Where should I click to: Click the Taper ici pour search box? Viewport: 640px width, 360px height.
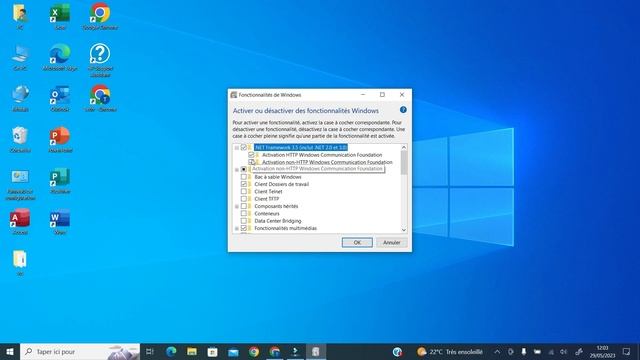(x=80, y=351)
